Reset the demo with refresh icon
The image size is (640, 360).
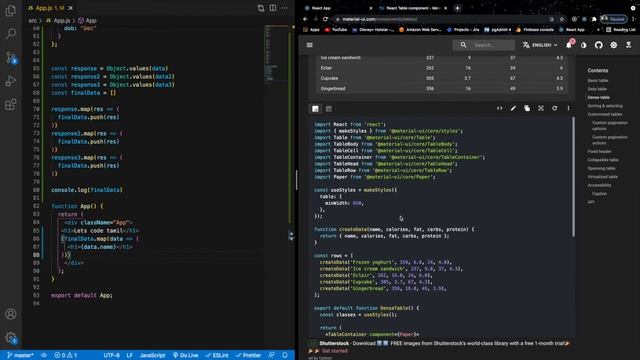(x=554, y=108)
